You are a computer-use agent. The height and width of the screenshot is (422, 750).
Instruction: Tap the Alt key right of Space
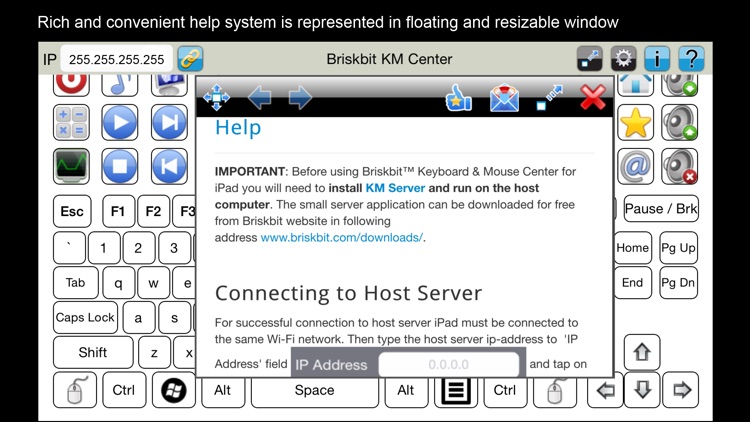[406, 391]
